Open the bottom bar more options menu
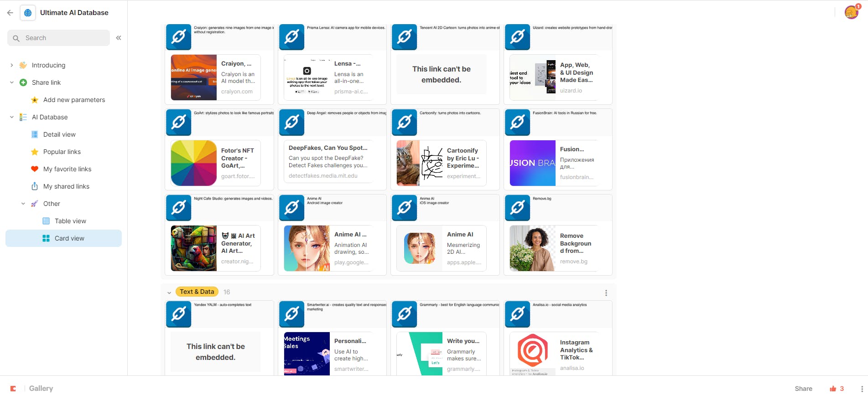868x400 pixels. [x=862, y=389]
